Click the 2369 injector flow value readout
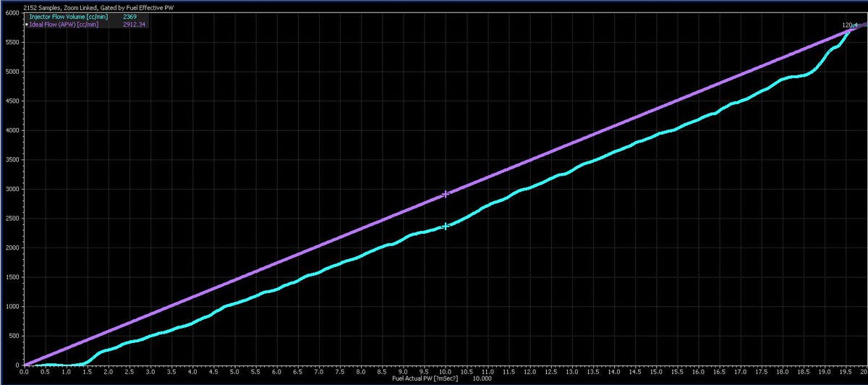Image resolution: width=868 pixels, height=385 pixels. [x=129, y=16]
